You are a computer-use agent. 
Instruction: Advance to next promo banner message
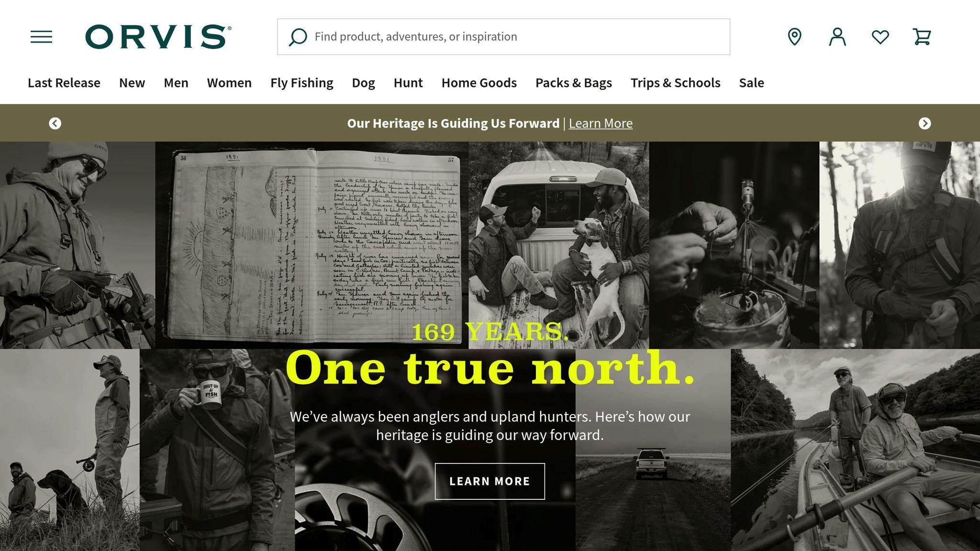925,123
